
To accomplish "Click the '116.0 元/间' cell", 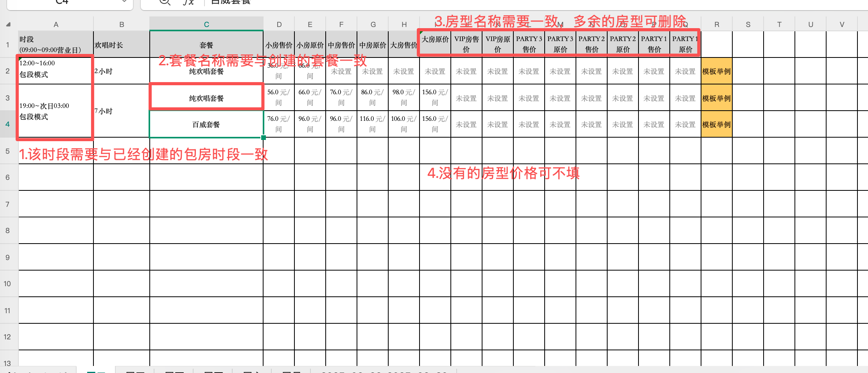I will pos(373,124).
